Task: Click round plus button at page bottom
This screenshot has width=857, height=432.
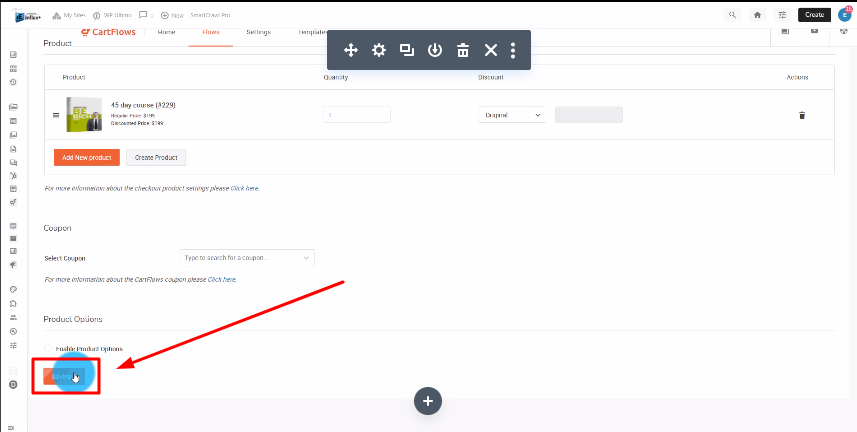Action: point(428,400)
